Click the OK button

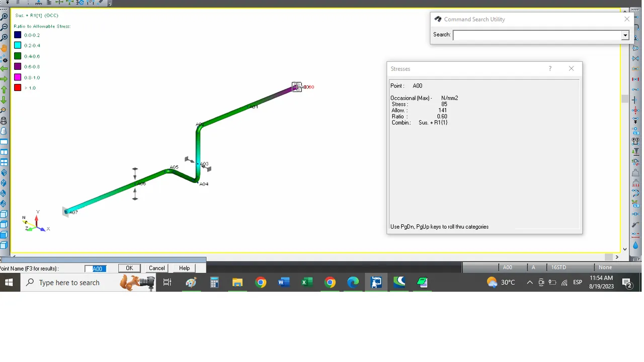[x=129, y=268]
